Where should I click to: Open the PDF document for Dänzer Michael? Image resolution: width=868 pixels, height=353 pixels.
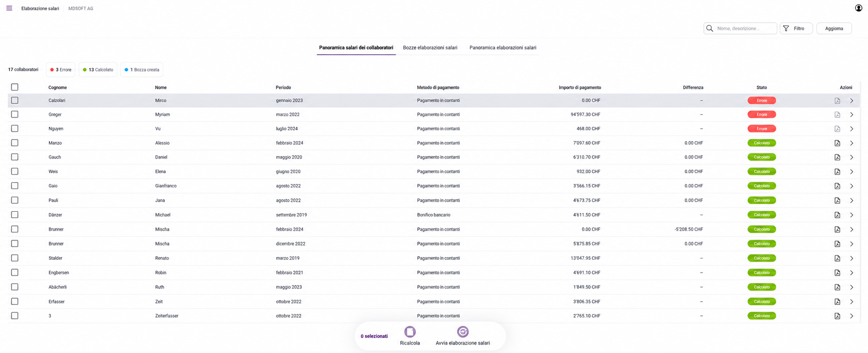837,215
